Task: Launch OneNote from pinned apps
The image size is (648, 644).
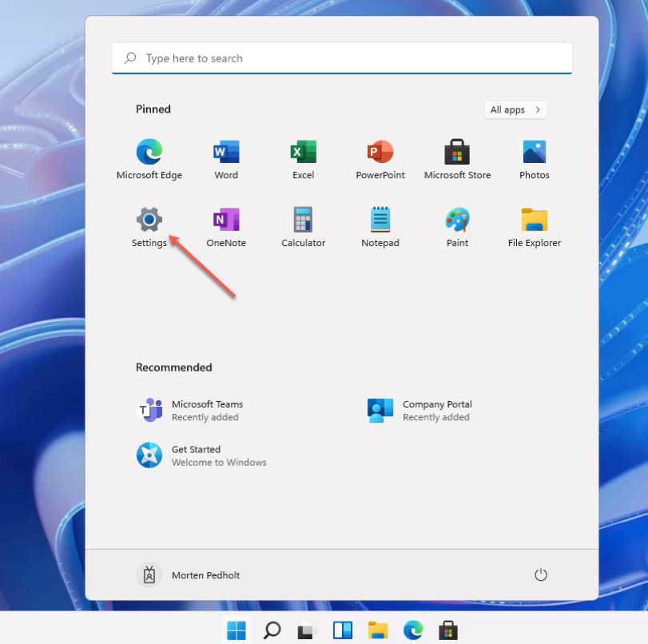Action: [226, 227]
